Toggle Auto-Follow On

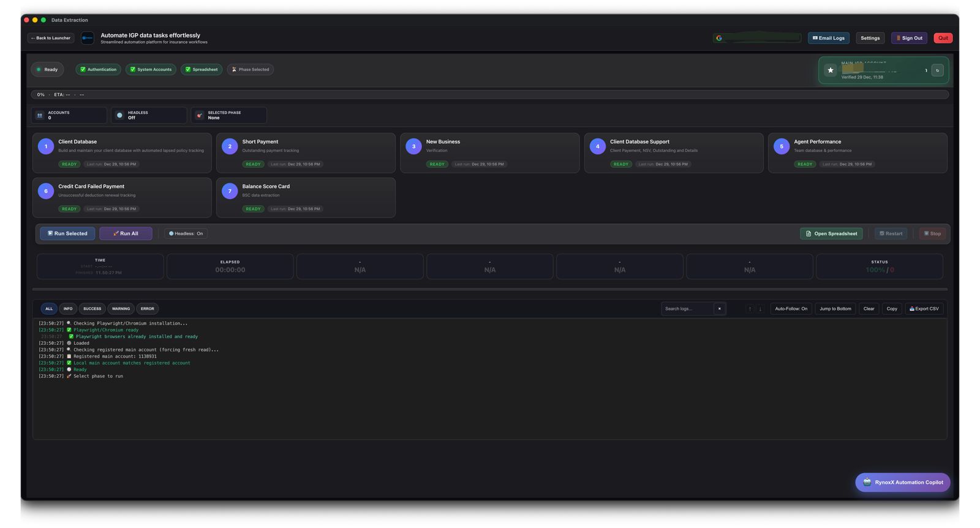point(791,309)
